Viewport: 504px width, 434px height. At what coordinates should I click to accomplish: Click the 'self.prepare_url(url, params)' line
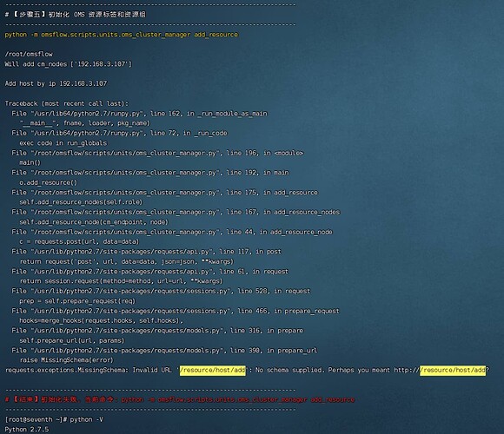coord(72,340)
